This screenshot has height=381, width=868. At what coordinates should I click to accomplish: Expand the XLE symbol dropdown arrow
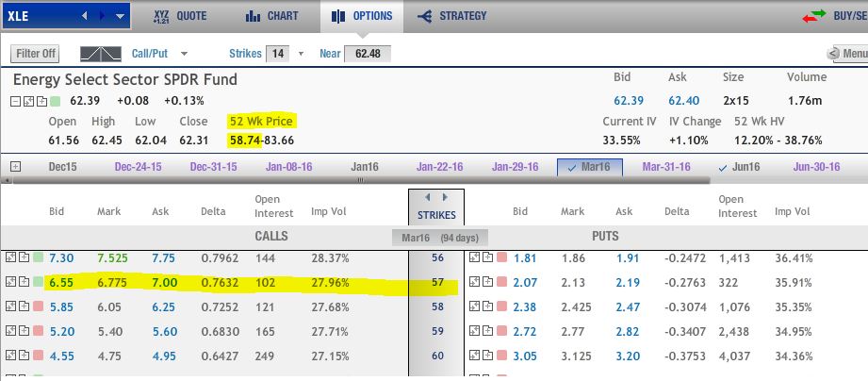119,16
